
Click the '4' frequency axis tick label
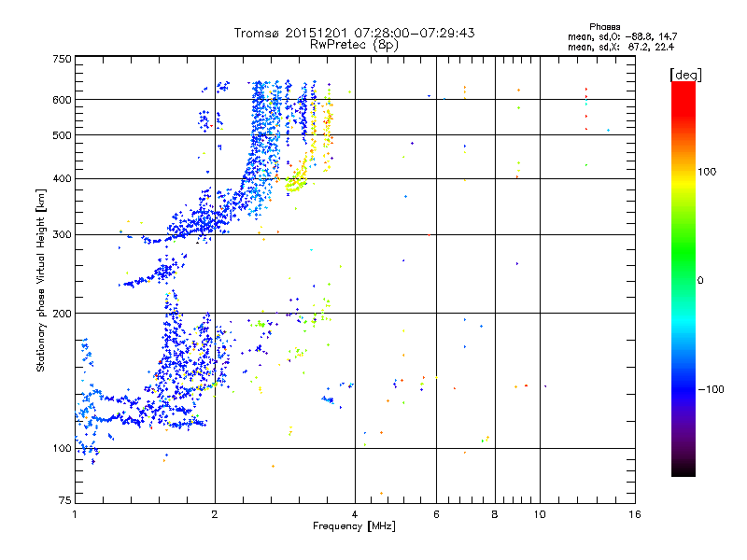[x=355, y=514]
